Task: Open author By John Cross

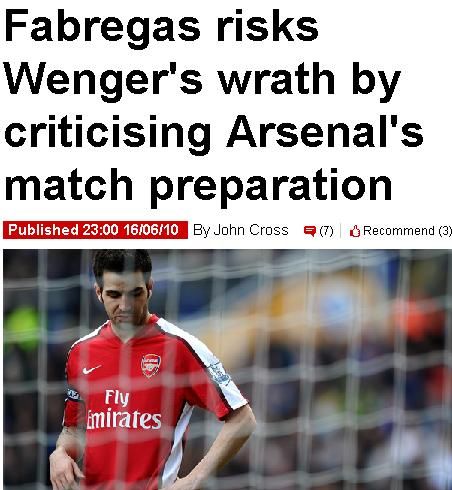Action: pos(241,230)
